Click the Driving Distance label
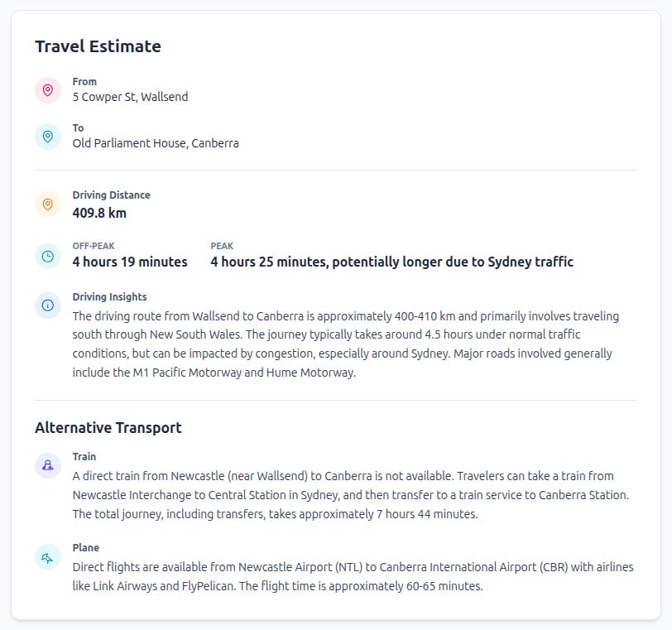672x630 pixels. pos(112,195)
